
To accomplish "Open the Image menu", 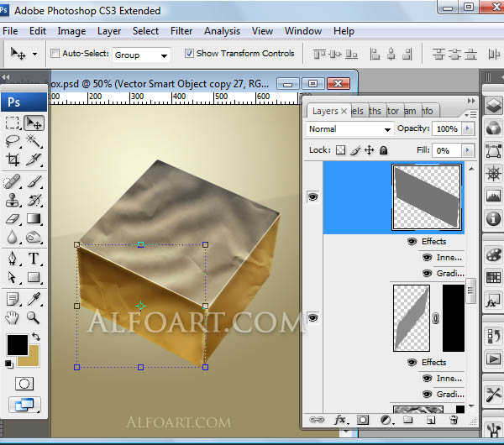I will (71, 31).
